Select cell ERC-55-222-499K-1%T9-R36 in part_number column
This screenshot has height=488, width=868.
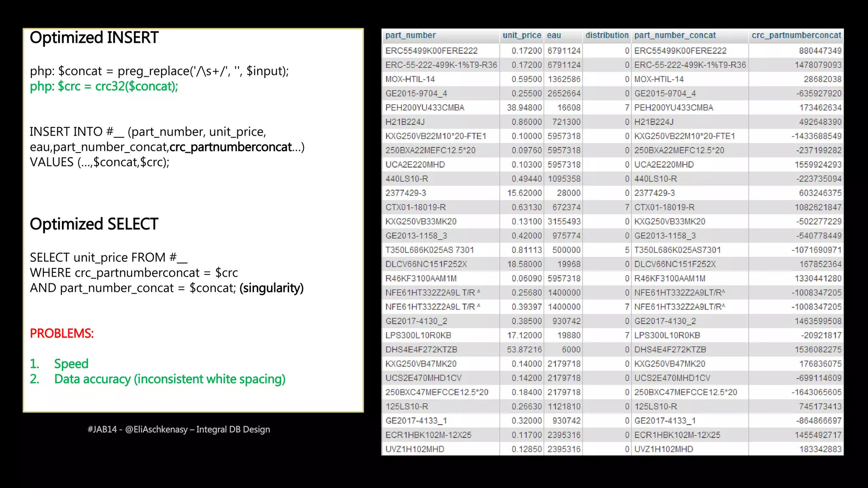coord(441,65)
